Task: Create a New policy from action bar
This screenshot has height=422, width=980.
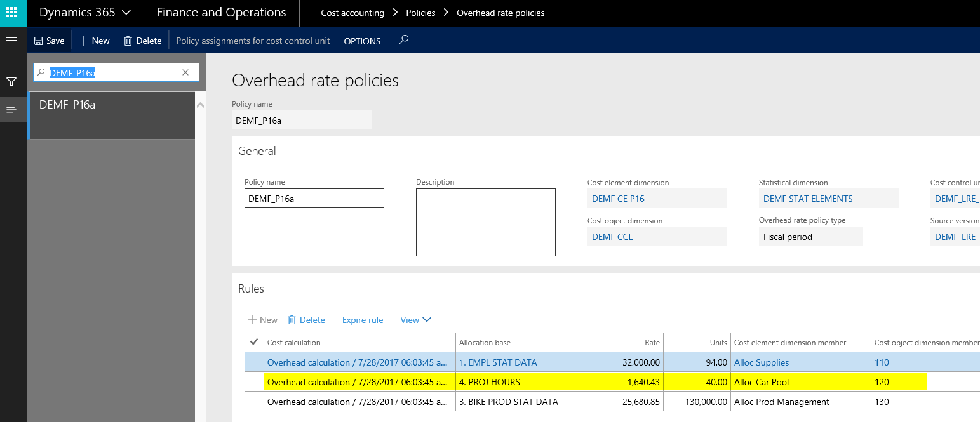Action: pyautogui.click(x=94, y=41)
